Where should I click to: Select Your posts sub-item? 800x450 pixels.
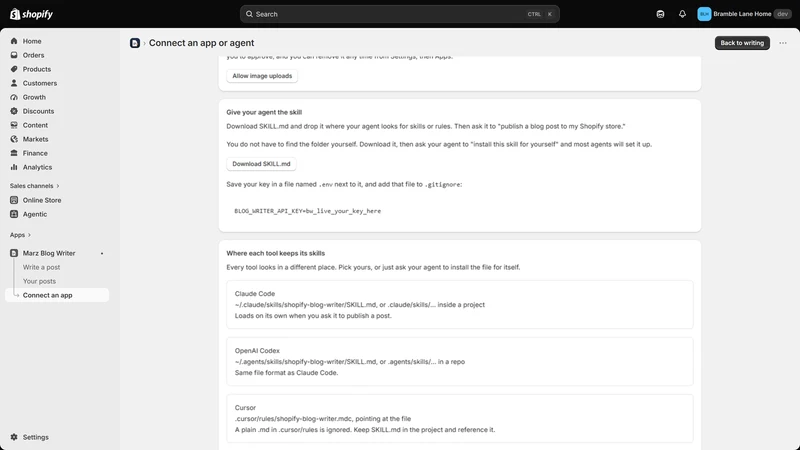[39, 281]
